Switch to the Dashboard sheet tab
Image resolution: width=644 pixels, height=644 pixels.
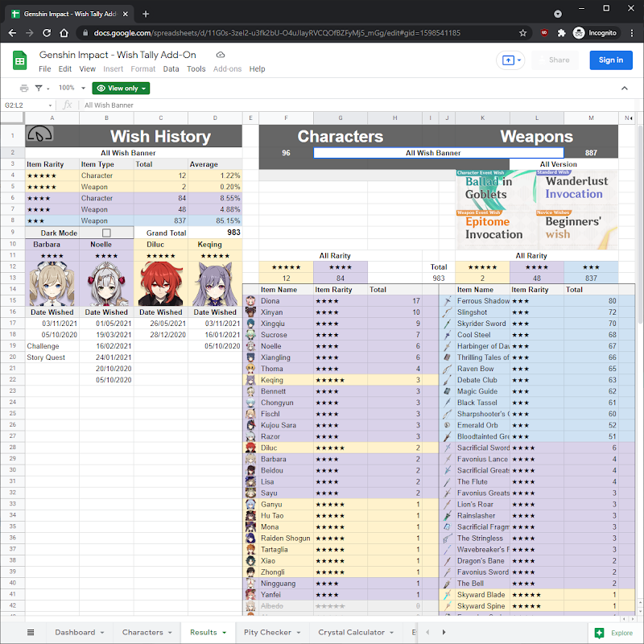75,633
